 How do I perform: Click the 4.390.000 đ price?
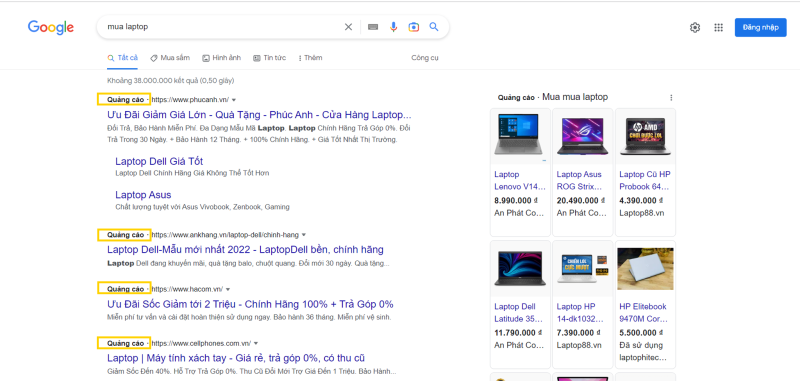[641, 200]
